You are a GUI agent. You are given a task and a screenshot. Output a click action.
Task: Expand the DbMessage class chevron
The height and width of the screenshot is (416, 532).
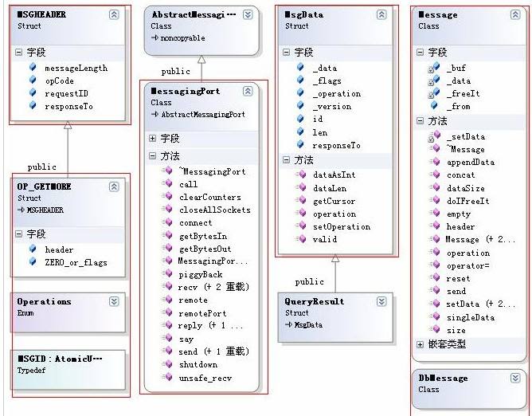point(515,378)
